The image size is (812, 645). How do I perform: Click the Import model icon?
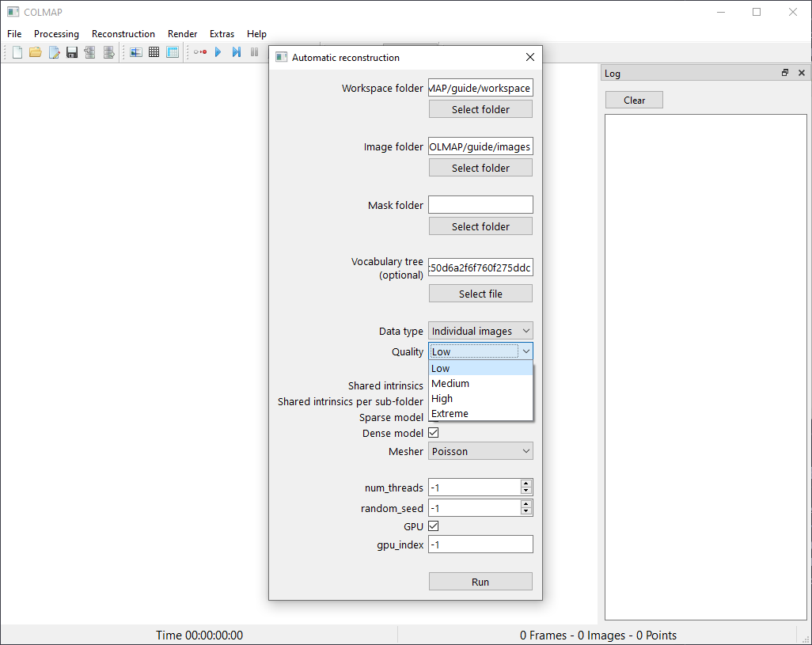point(90,52)
